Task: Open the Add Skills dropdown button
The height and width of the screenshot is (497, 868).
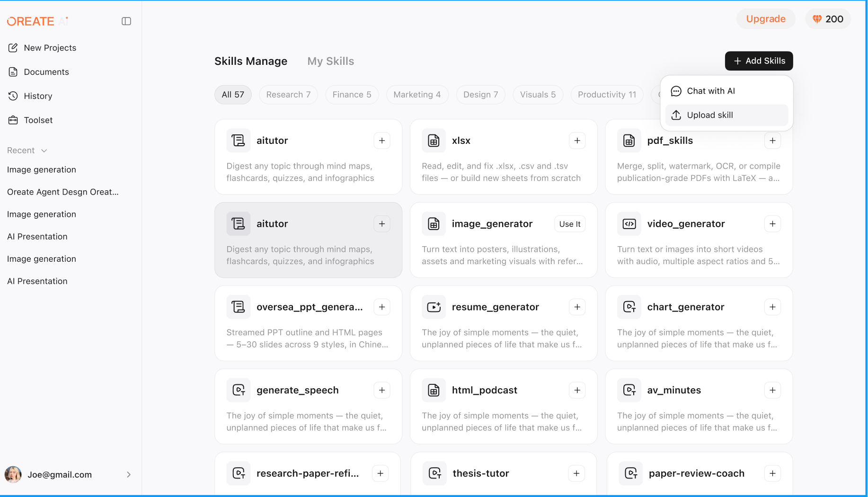Action: 759,61
